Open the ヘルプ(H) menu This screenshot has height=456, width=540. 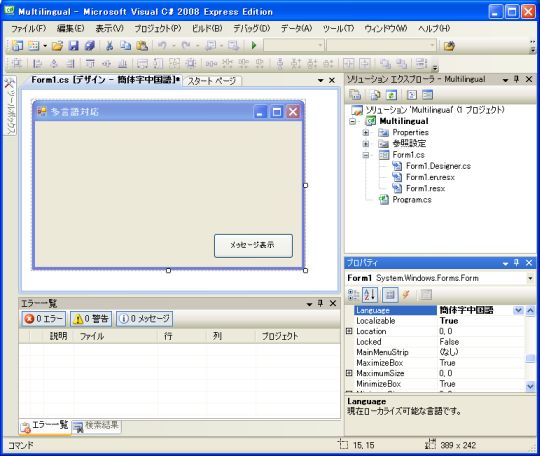[434, 29]
